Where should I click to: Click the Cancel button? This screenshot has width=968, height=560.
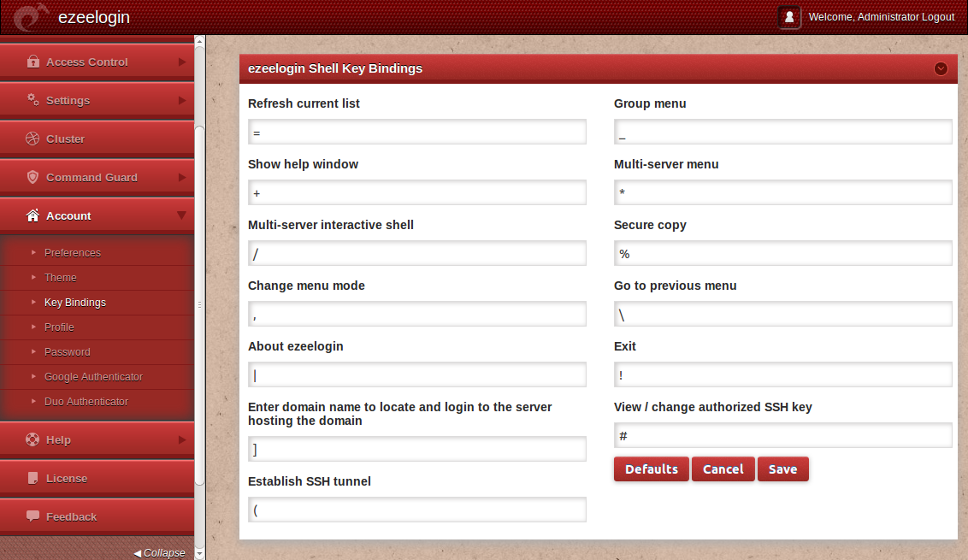click(723, 469)
